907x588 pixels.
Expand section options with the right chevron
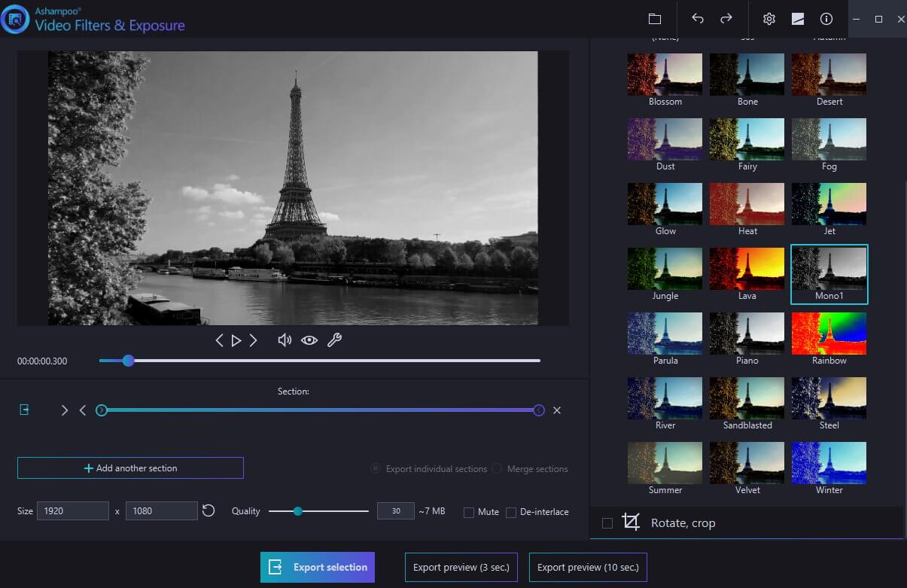coord(65,410)
